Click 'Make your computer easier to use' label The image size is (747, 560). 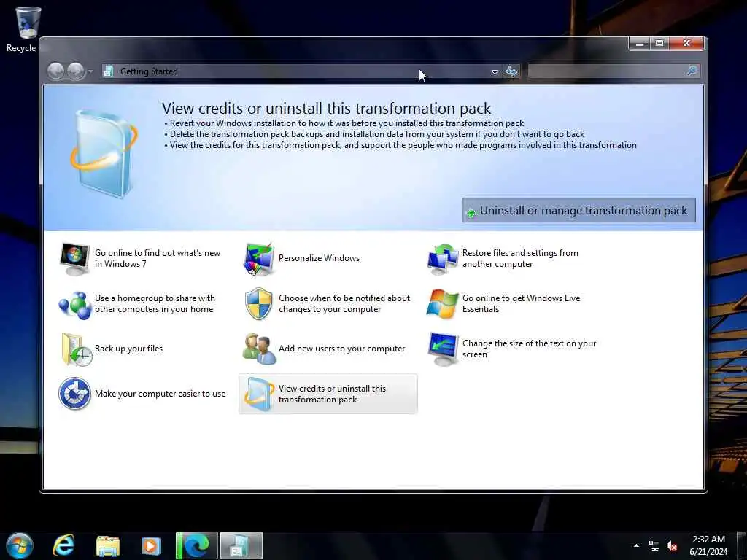point(160,394)
